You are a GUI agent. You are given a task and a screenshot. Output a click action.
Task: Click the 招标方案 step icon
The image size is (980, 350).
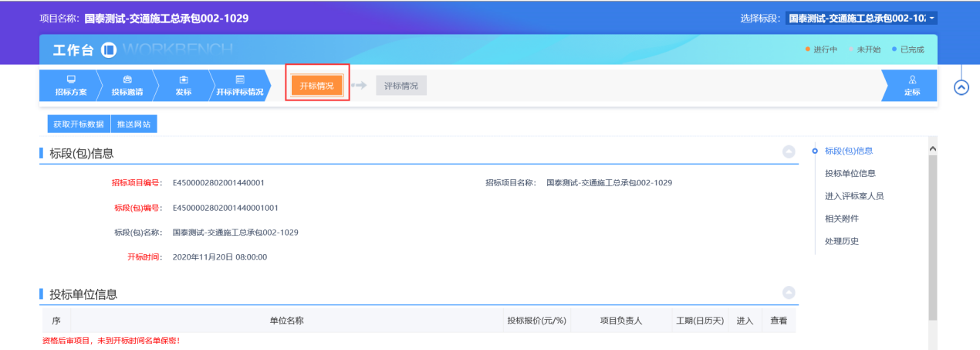coord(71,80)
